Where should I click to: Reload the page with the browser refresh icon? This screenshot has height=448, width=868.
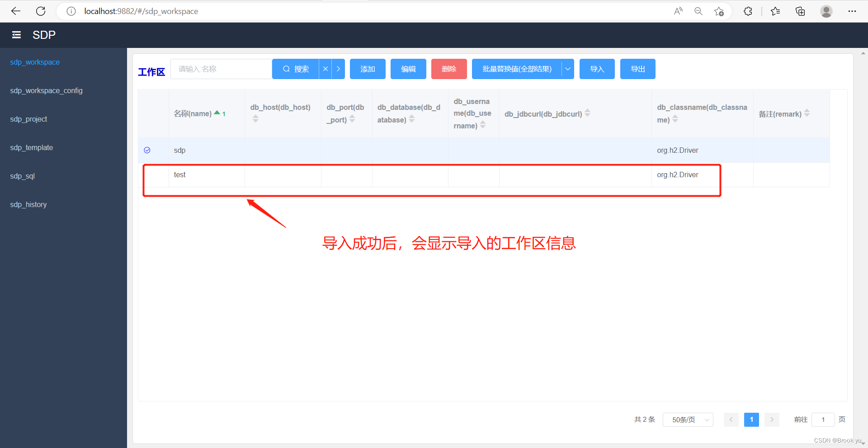pos(41,11)
